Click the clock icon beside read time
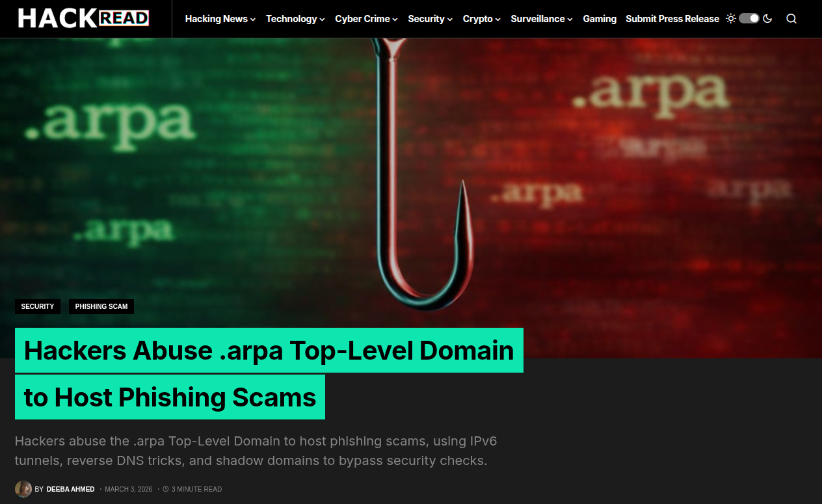 pos(166,489)
